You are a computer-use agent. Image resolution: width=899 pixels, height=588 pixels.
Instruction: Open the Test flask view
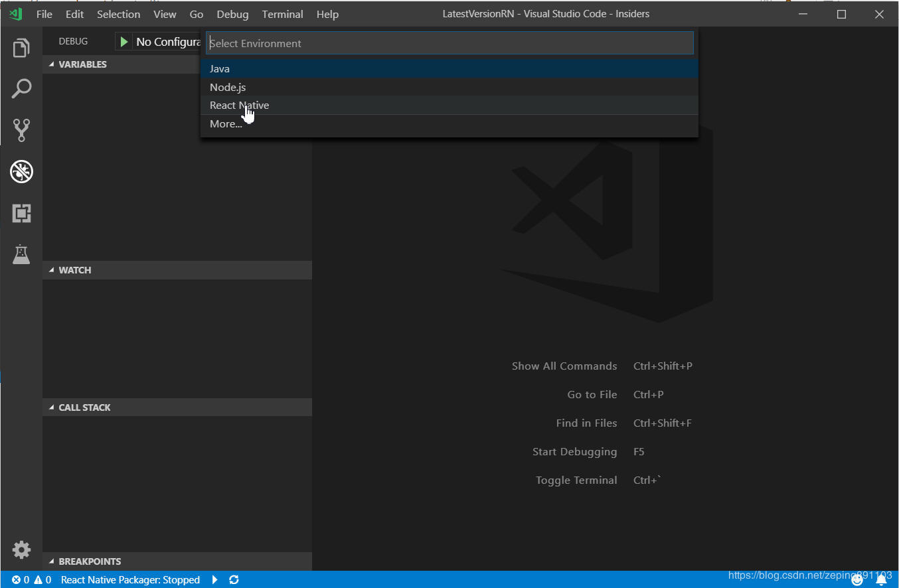click(21, 254)
